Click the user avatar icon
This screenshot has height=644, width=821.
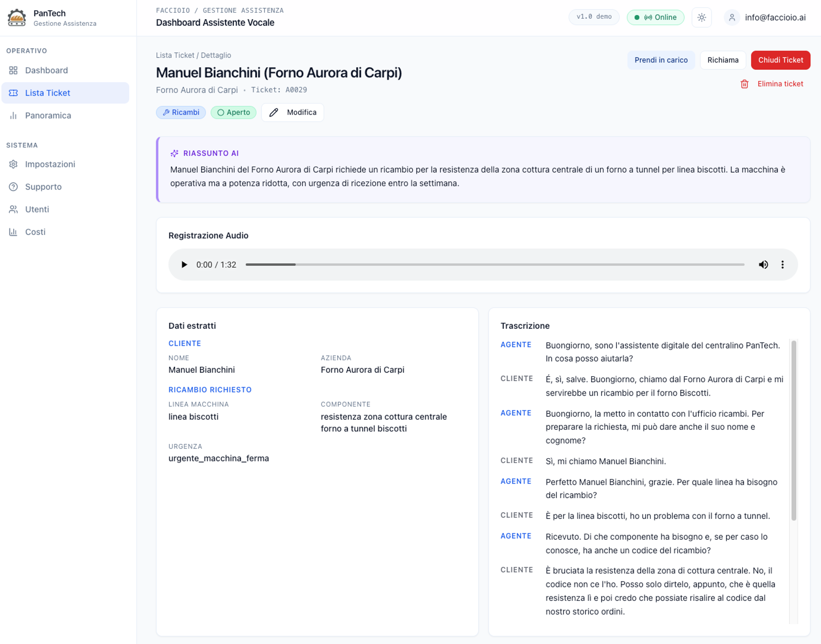(732, 17)
